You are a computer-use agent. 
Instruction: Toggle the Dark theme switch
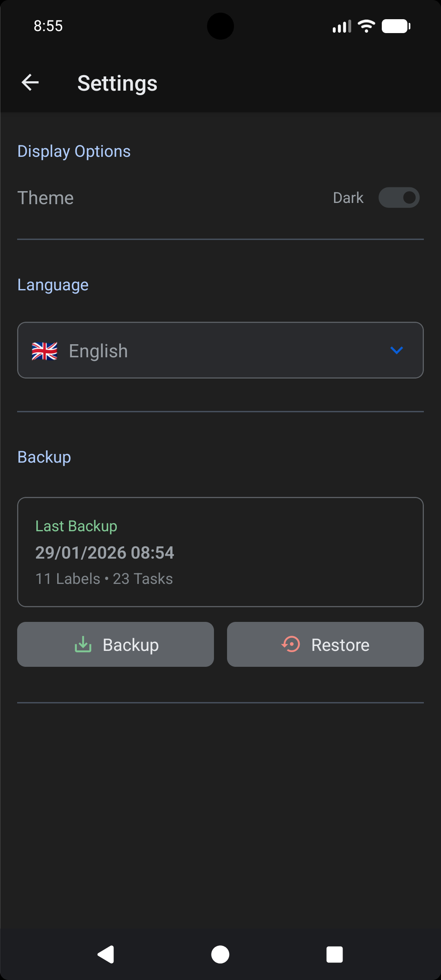(399, 198)
